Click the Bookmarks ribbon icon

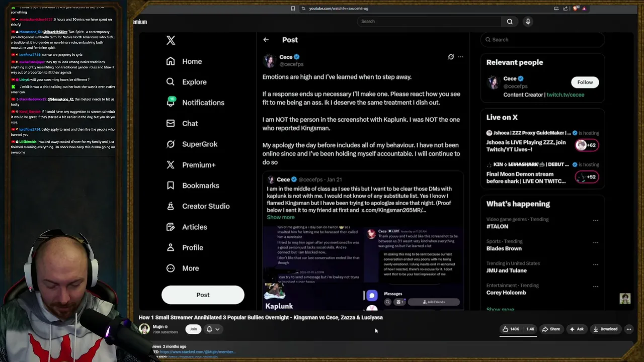pyautogui.click(x=171, y=186)
